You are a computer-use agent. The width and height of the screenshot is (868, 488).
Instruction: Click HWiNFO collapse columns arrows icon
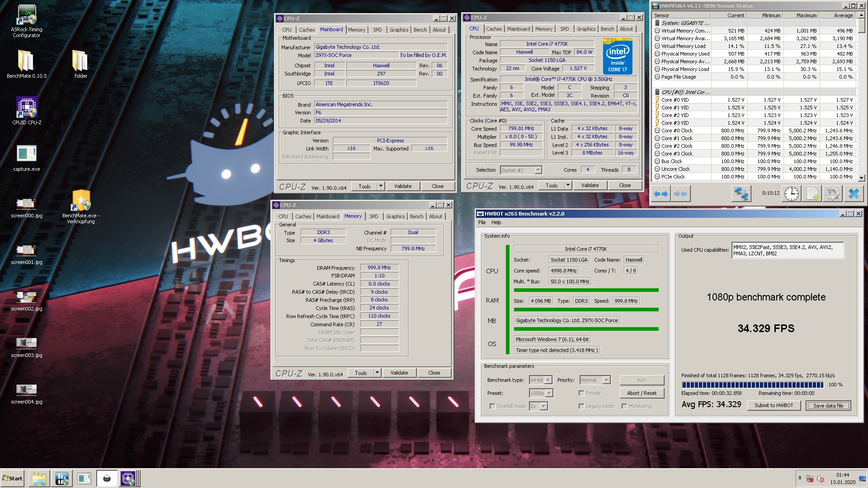(680, 194)
